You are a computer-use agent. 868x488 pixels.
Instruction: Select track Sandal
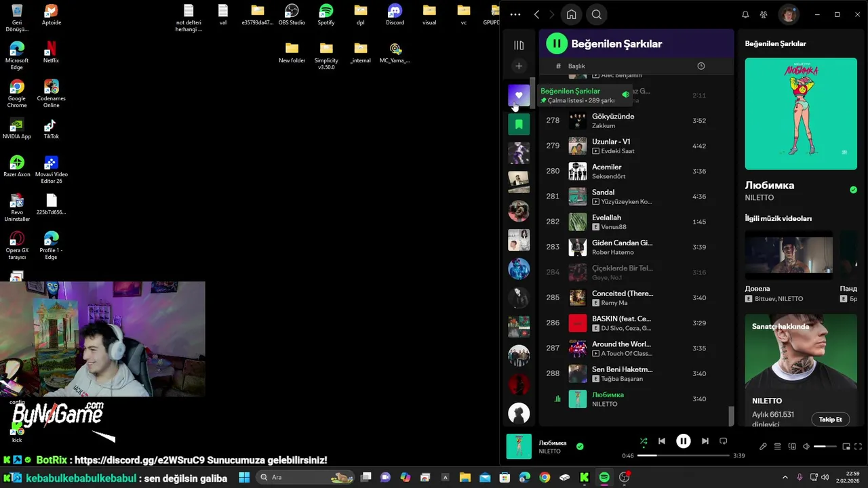pos(635,197)
